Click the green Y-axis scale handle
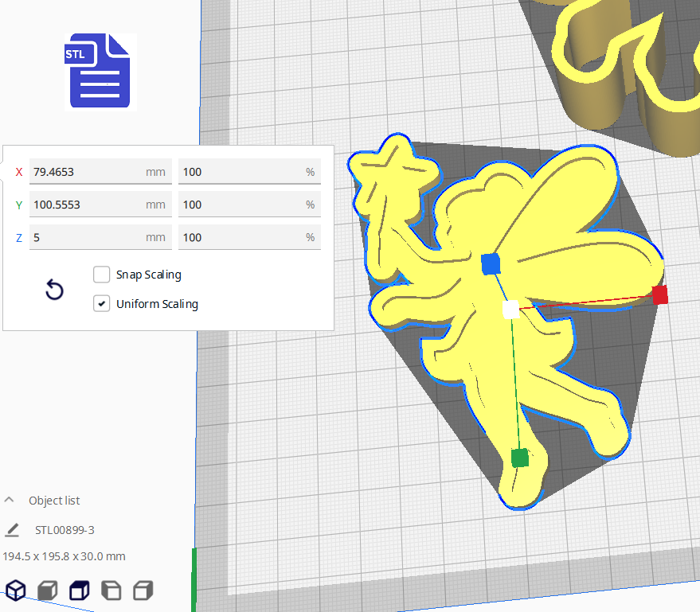 point(519,458)
